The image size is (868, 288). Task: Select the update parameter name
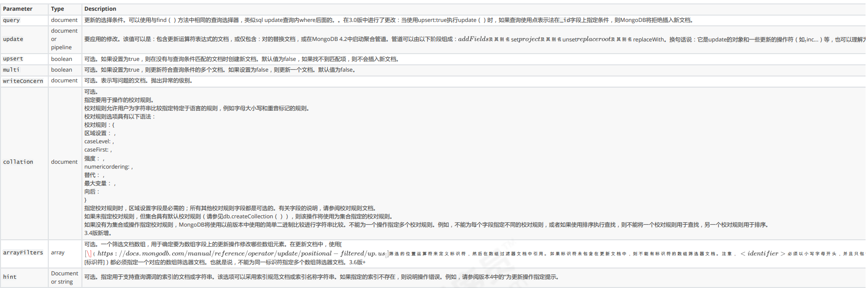(13, 39)
